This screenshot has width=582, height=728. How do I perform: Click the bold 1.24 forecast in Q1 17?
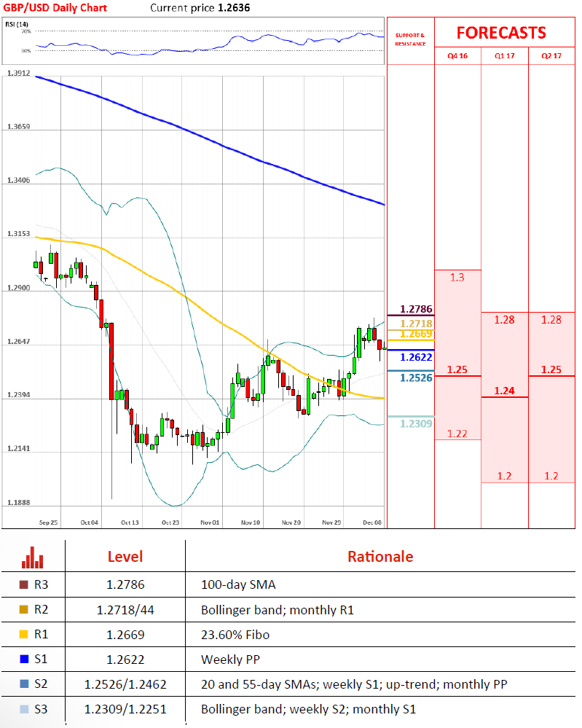[505, 391]
